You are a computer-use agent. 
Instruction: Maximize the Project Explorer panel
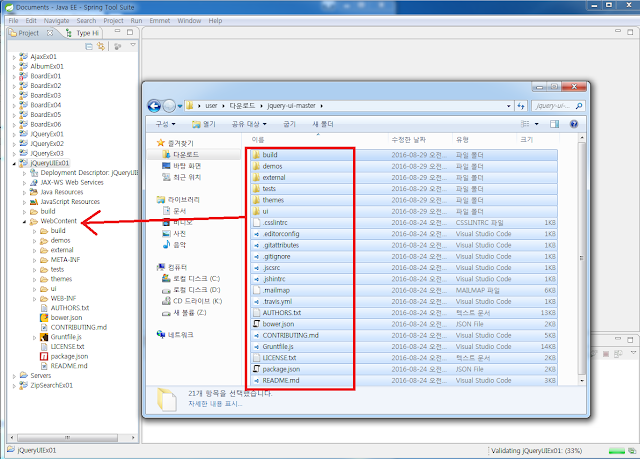tap(130, 32)
